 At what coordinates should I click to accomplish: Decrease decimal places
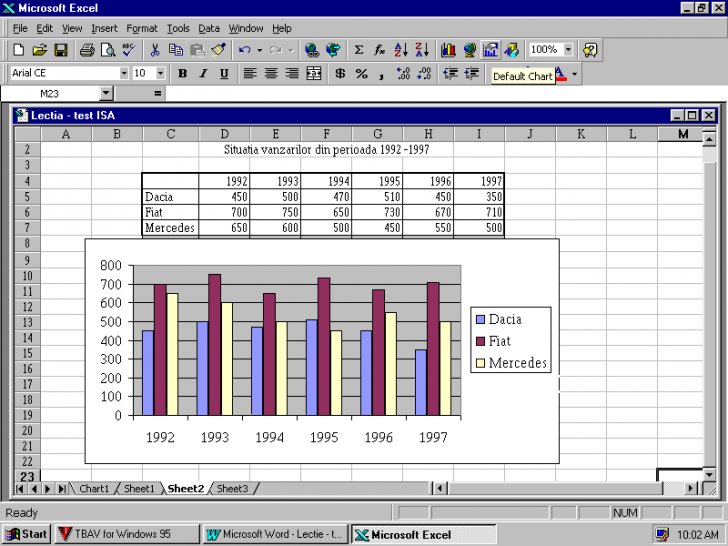pos(424,73)
